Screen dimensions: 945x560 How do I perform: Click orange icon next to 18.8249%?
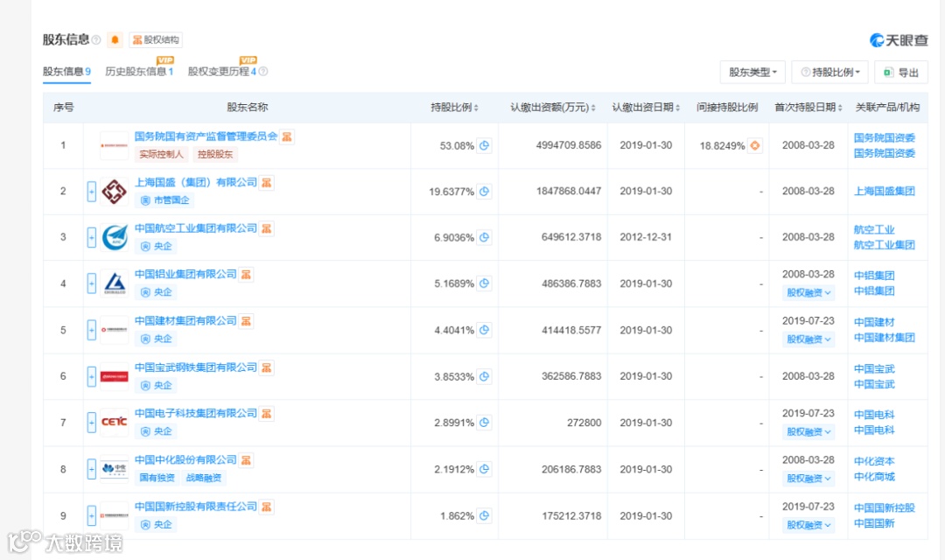click(754, 145)
